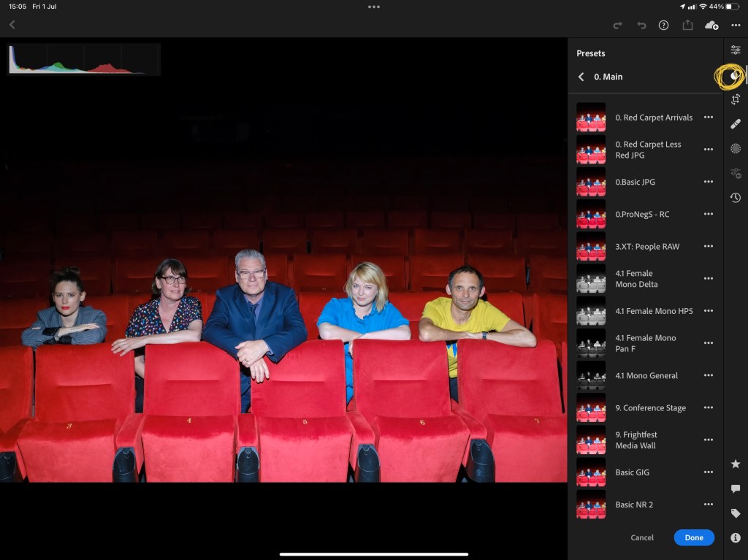The image size is (748, 560).
Task: Open the Versions history icon
Action: tap(736, 198)
